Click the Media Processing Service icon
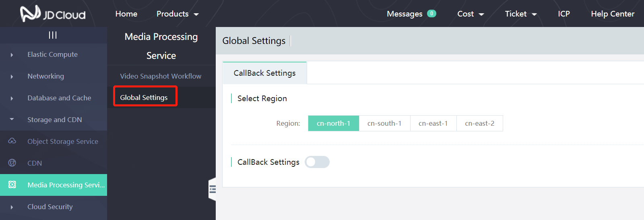The height and width of the screenshot is (220, 644). [x=12, y=185]
